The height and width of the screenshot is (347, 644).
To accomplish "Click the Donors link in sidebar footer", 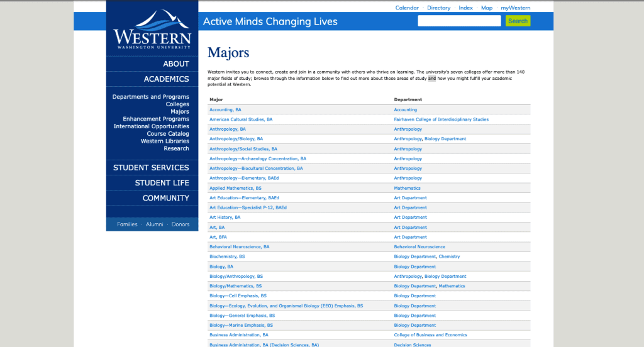I will [x=180, y=224].
